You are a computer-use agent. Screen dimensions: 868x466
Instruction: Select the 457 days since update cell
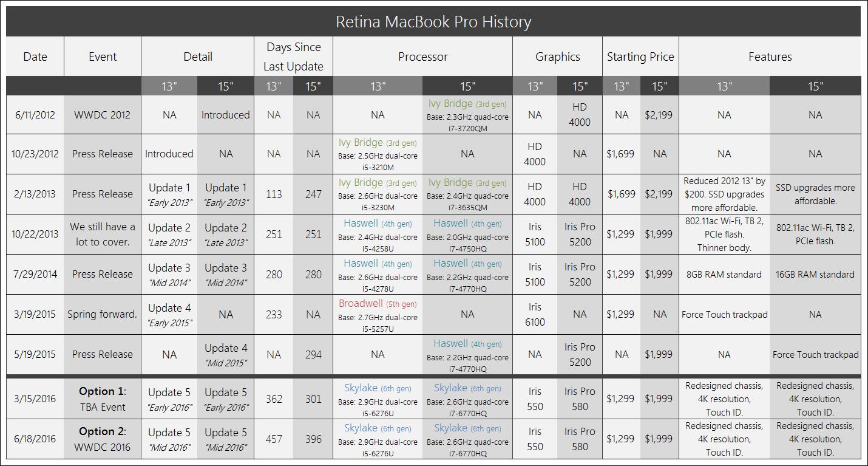(274, 439)
